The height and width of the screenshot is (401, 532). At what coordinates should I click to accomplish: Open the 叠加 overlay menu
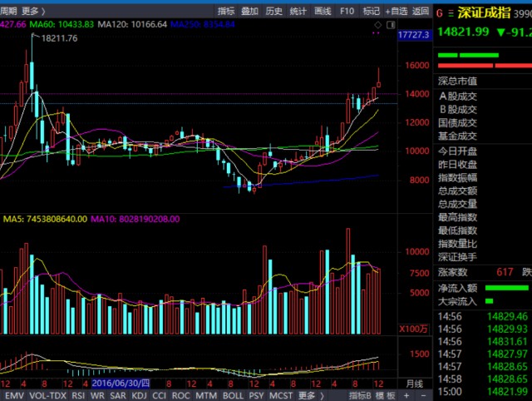249,11
